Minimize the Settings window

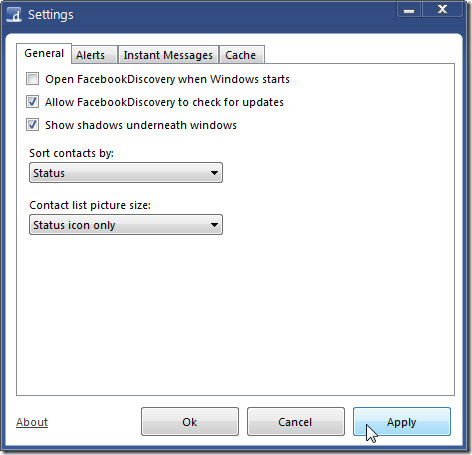[x=409, y=10]
